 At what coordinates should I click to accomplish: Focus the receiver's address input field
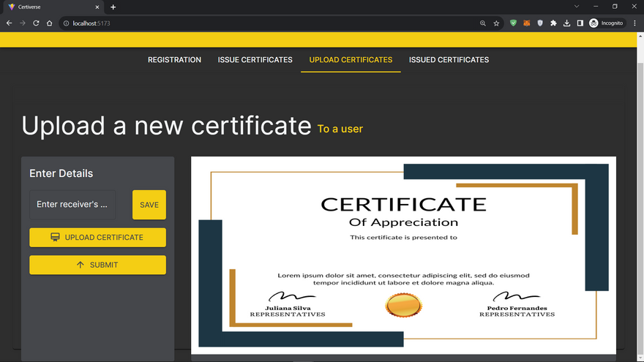point(73,205)
